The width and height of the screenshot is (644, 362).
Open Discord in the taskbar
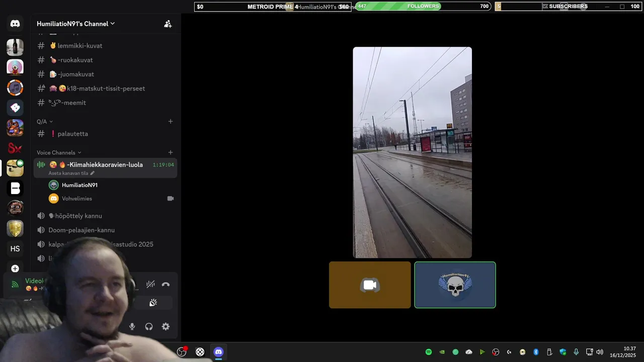coord(218,352)
